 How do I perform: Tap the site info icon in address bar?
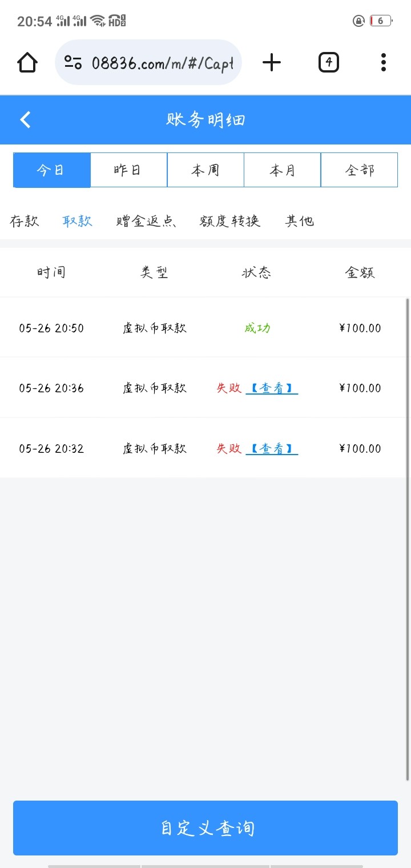73,62
